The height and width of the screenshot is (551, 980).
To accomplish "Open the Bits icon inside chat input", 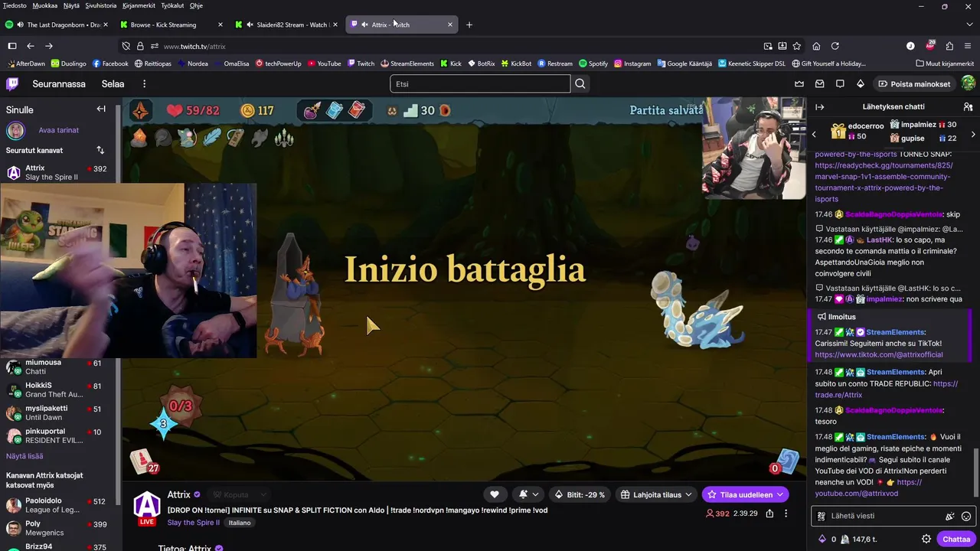I will (950, 516).
